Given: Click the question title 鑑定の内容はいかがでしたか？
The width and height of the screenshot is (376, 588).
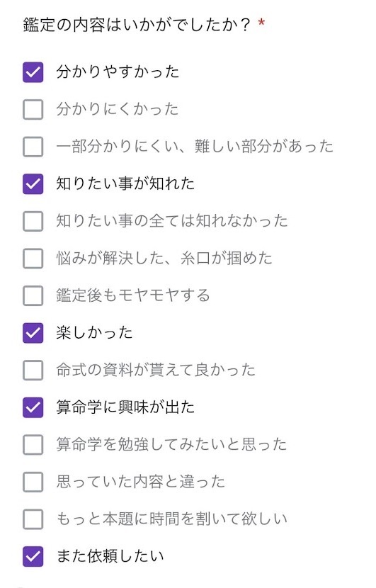Looking at the screenshot, I should point(137,25).
